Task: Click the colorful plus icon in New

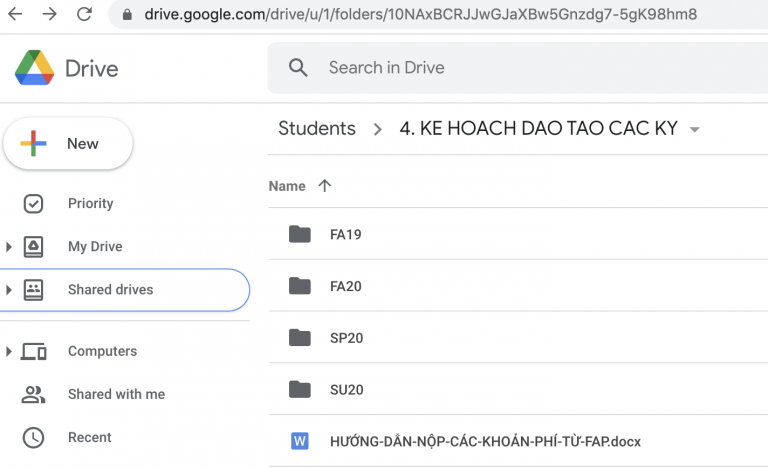Action: [x=33, y=143]
